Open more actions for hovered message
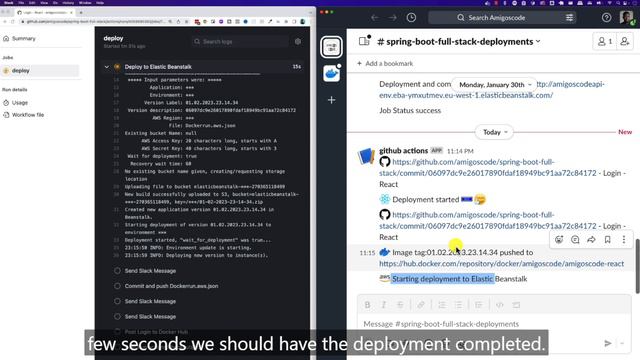The image size is (640, 360). click(x=624, y=240)
